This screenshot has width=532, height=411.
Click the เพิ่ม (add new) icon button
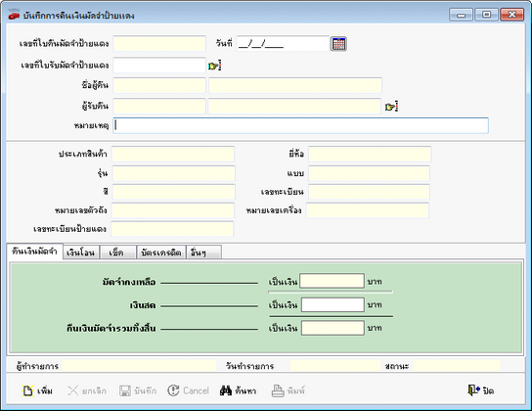(37, 390)
